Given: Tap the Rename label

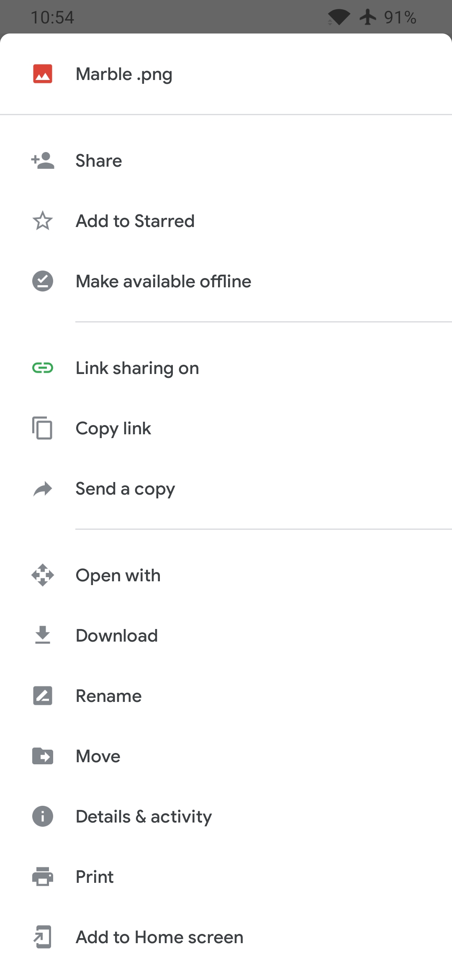Looking at the screenshot, I should coord(109,696).
